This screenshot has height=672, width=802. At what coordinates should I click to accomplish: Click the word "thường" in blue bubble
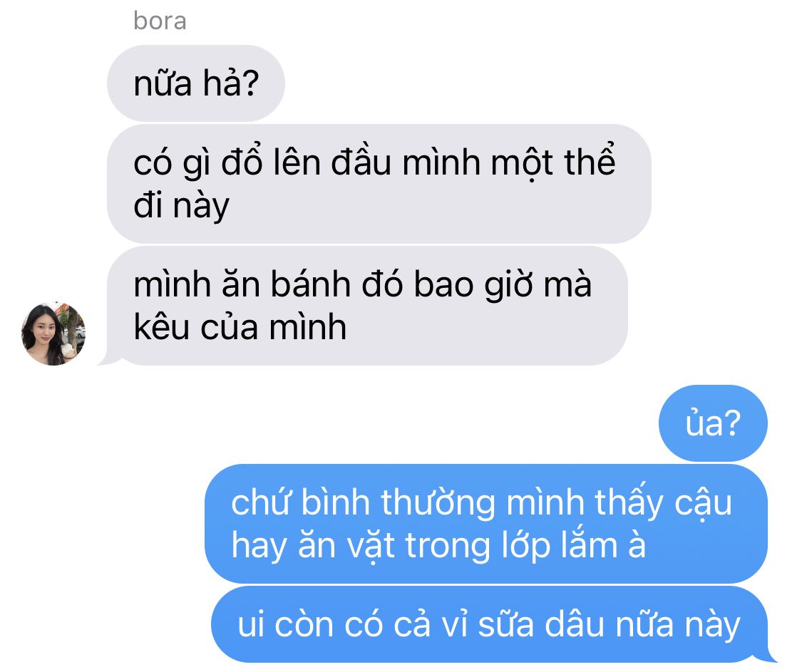point(438,503)
